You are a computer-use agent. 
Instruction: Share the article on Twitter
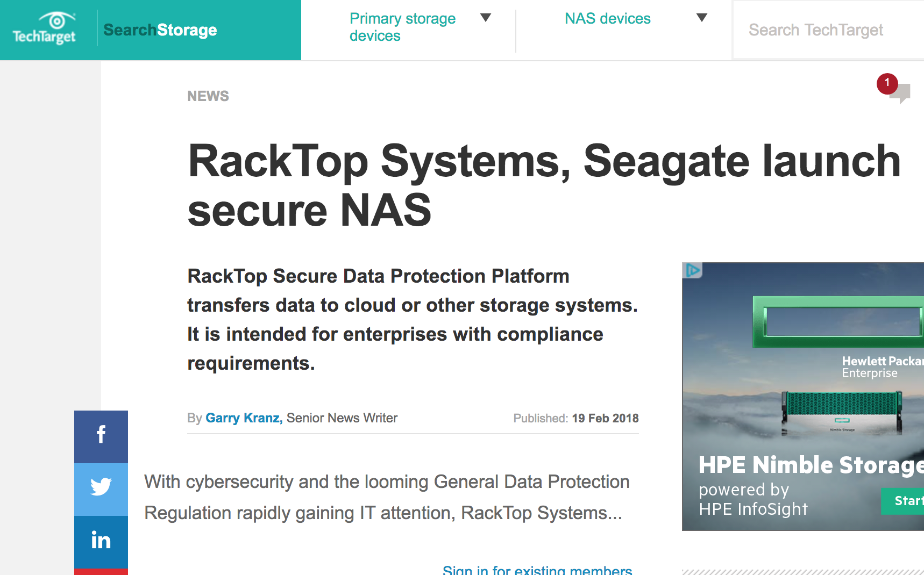pos(101,490)
